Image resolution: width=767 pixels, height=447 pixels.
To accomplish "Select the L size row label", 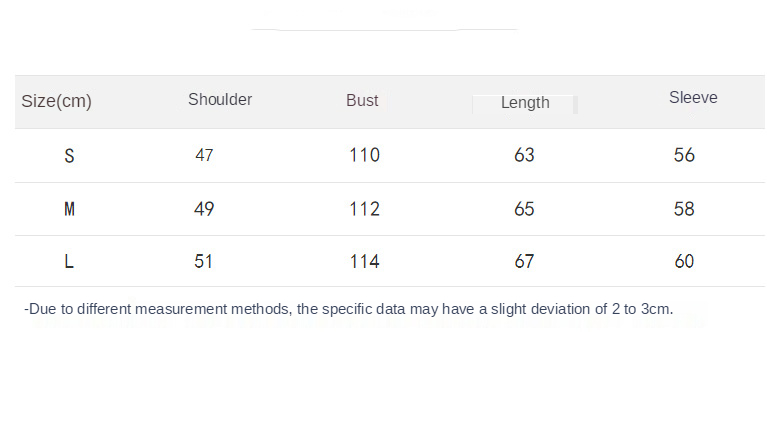I will tap(69, 262).
